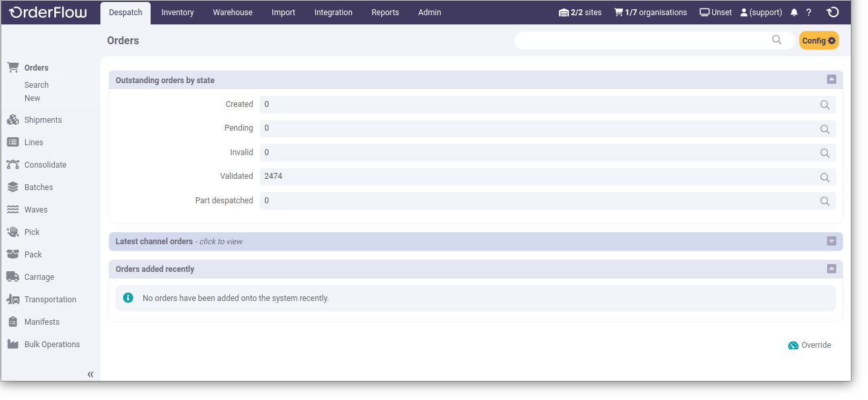Expand the Latest channel orders panel
The height and width of the screenshot is (400, 868).
pyautogui.click(x=831, y=241)
